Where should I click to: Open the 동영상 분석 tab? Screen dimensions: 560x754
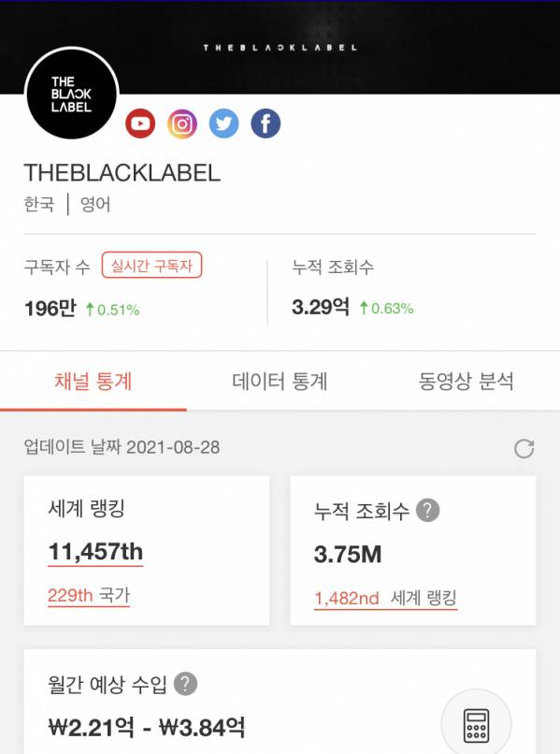coord(467,382)
